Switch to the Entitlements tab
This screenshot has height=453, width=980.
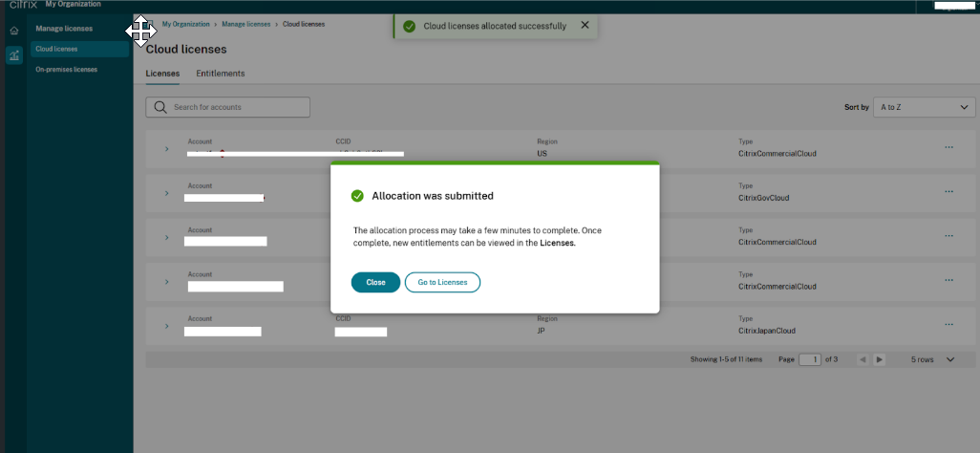221,74
